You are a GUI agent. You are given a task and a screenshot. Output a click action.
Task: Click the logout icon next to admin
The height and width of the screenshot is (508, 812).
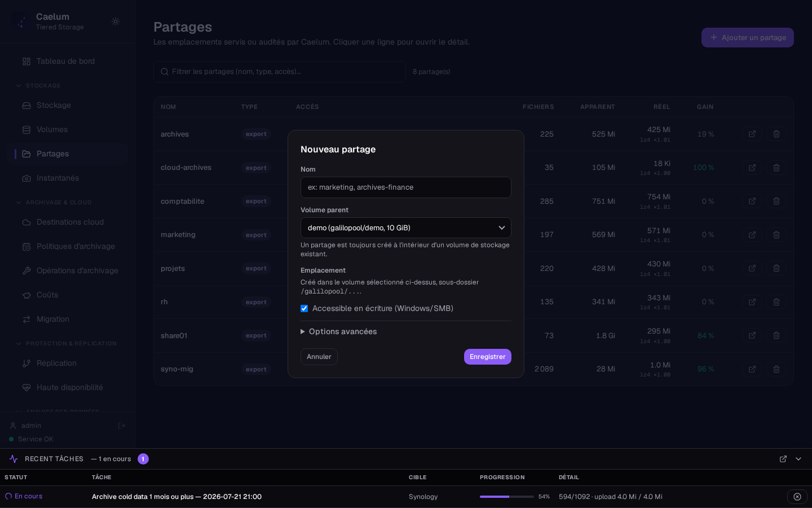point(122,426)
